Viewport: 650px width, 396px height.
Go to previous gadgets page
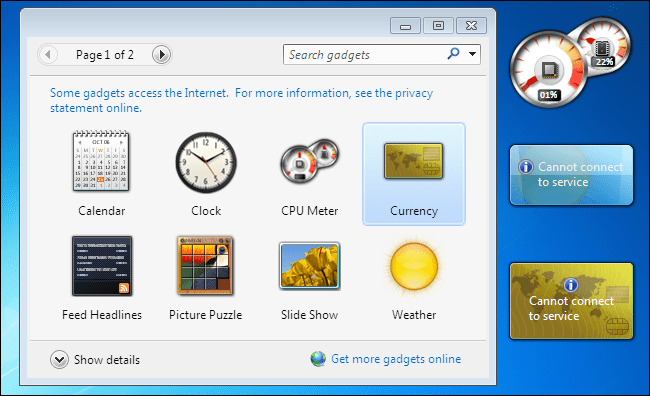(x=48, y=54)
